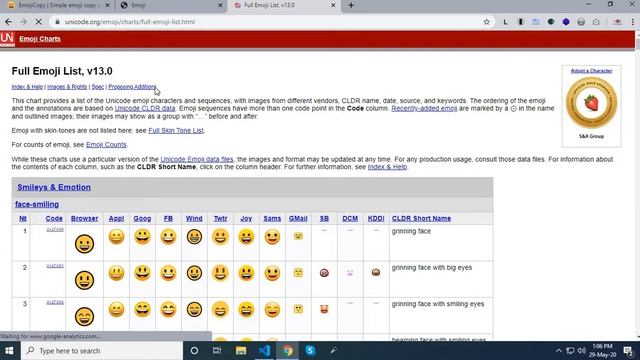640x360 pixels.
Task: Open a new browser tab
Action: [x=351, y=5]
